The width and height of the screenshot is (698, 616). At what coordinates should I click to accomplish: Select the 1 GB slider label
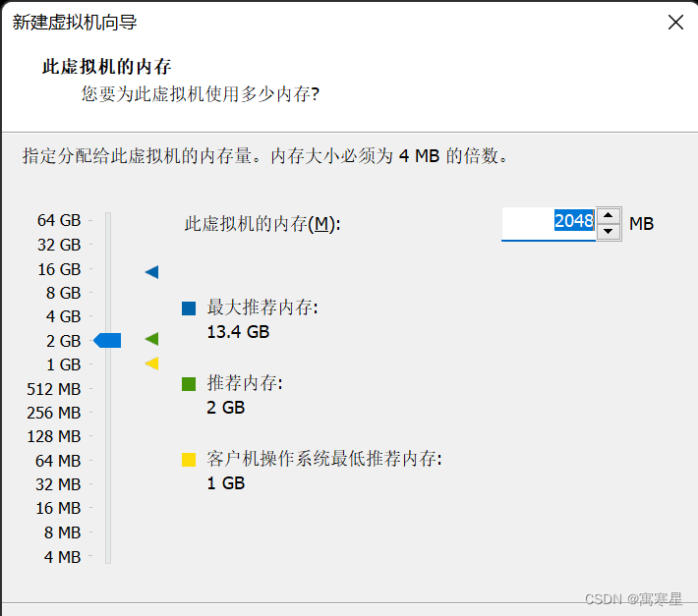tap(63, 364)
